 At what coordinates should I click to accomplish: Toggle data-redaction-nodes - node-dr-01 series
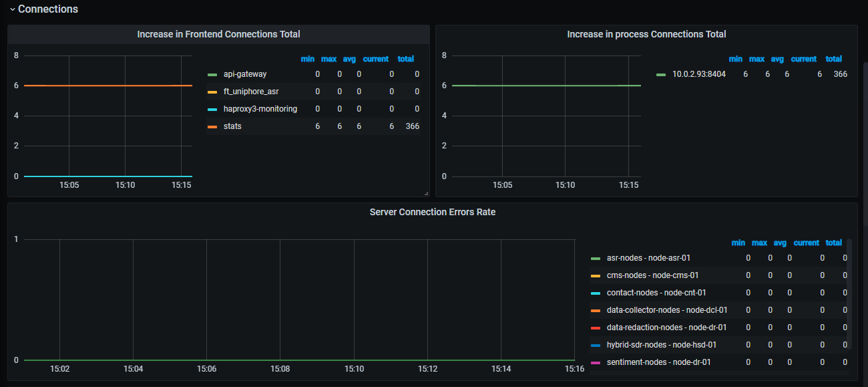666,328
